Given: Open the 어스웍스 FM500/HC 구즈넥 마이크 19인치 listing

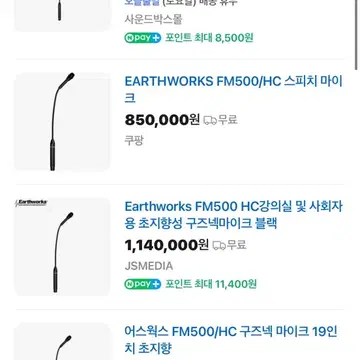Looking at the screenshot, I should pyautogui.click(x=231, y=340).
